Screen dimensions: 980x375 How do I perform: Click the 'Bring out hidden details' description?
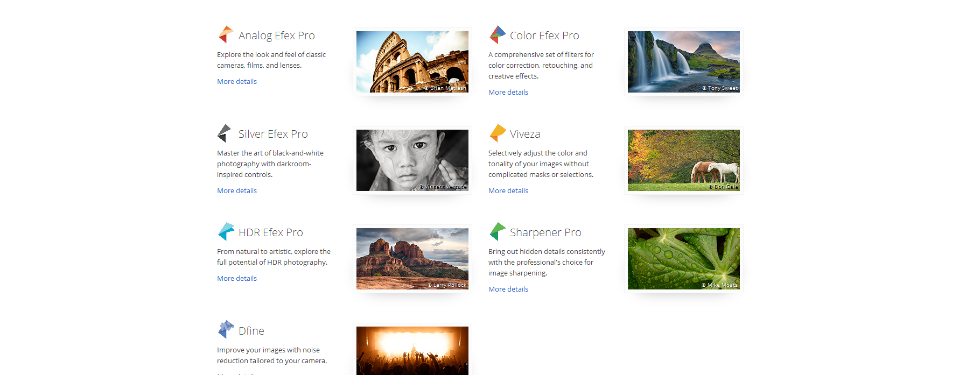[x=547, y=263]
